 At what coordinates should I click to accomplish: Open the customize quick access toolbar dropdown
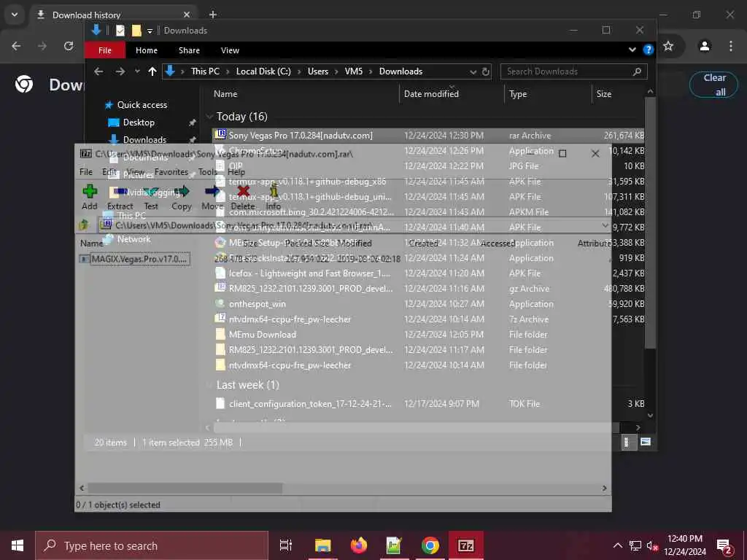click(x=150, y=31)
